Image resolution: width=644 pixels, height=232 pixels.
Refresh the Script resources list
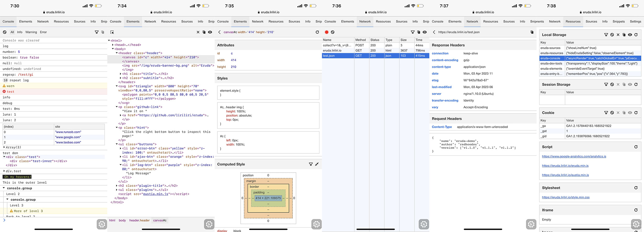[x=636, y=147]
